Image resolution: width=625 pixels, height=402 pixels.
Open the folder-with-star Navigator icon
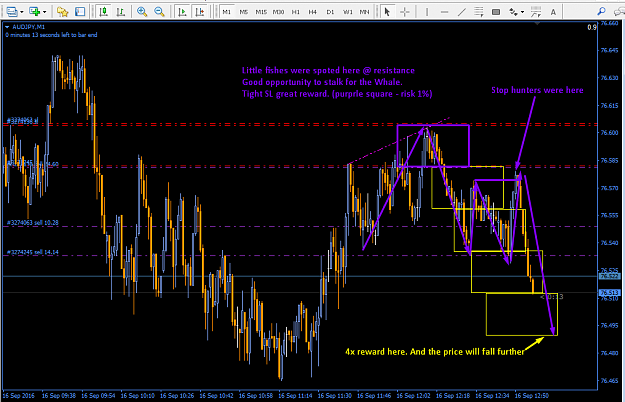(63, 12)
